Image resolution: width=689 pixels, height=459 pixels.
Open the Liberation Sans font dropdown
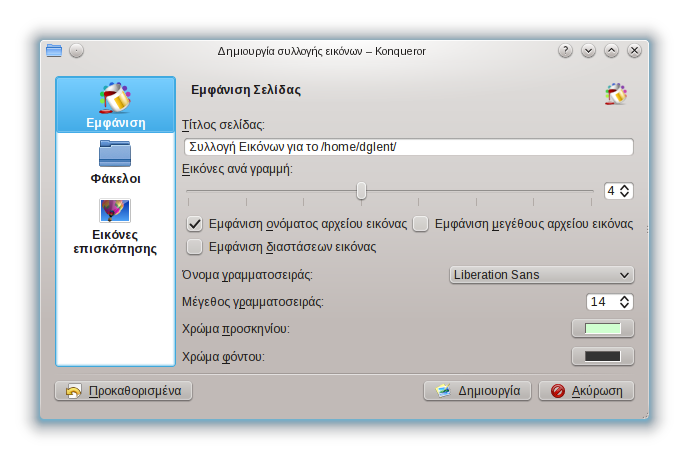pos(539,275)
